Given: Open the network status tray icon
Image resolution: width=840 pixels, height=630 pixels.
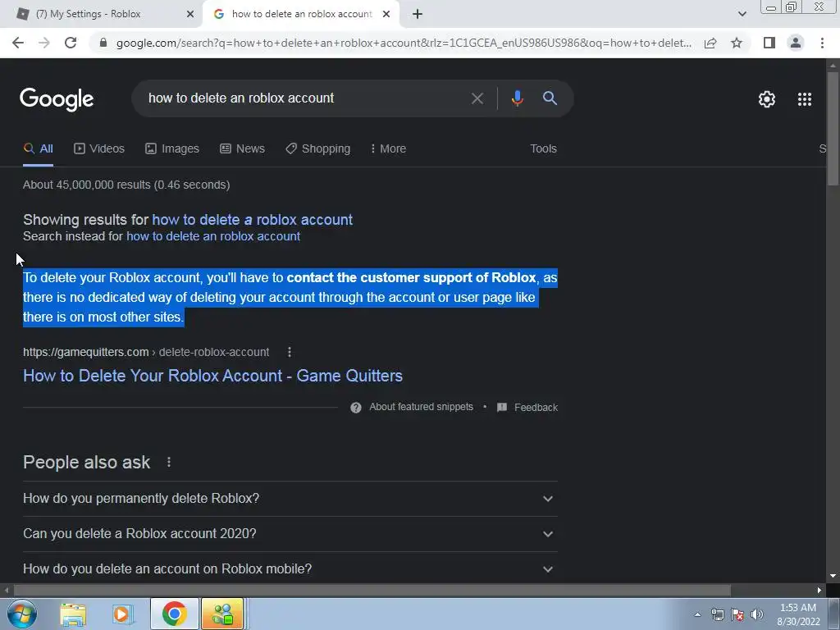Looking at the screenshot, I should coord(717,614).
